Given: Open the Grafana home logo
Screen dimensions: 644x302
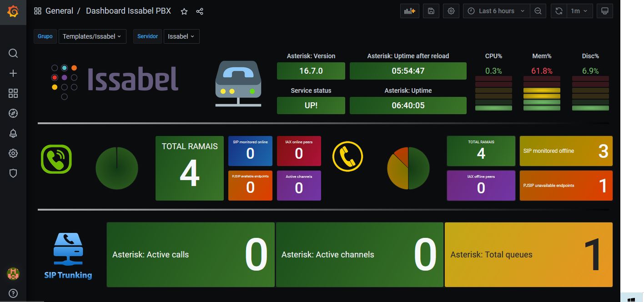Looking at the screenshot, I should tap(13, 11).
